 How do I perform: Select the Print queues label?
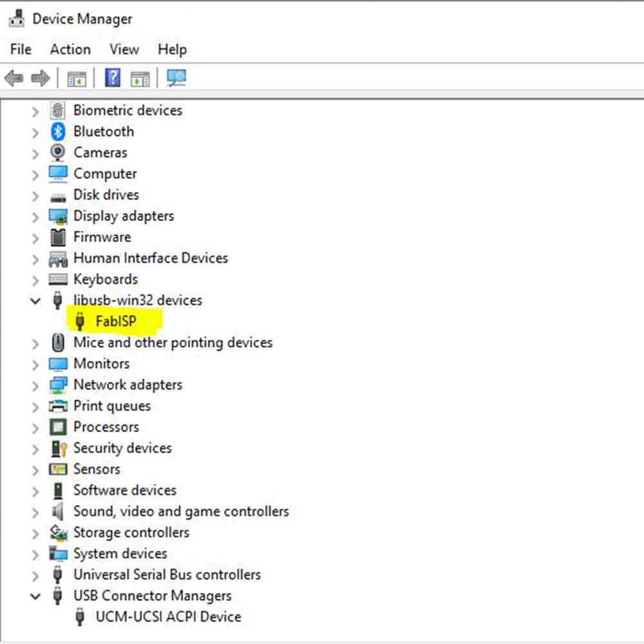112,406
